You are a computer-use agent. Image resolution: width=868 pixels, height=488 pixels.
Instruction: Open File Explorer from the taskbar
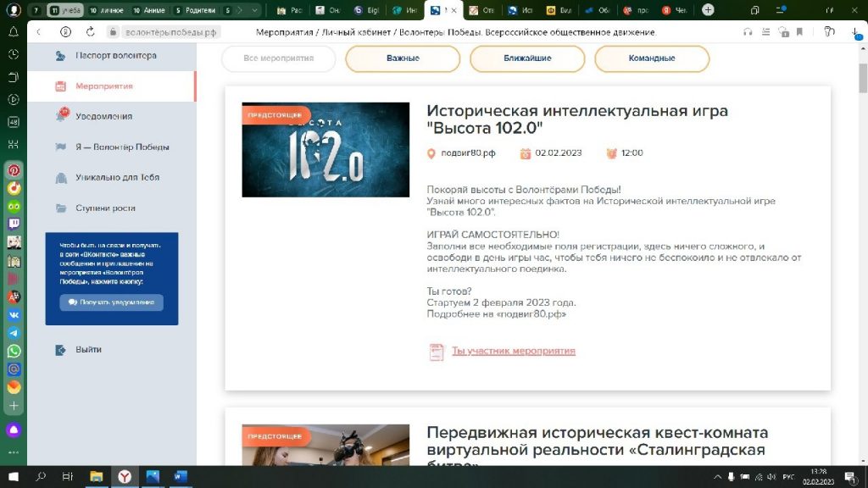click(97, 476)
